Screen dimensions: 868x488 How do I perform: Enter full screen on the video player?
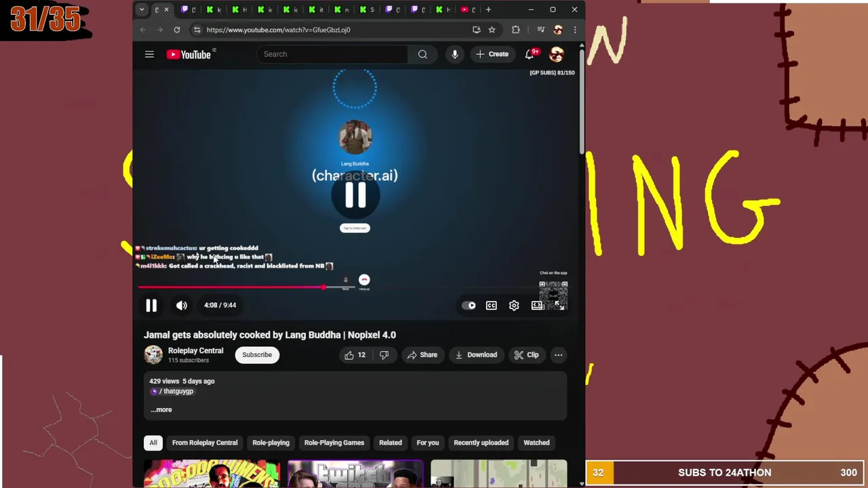559,306
